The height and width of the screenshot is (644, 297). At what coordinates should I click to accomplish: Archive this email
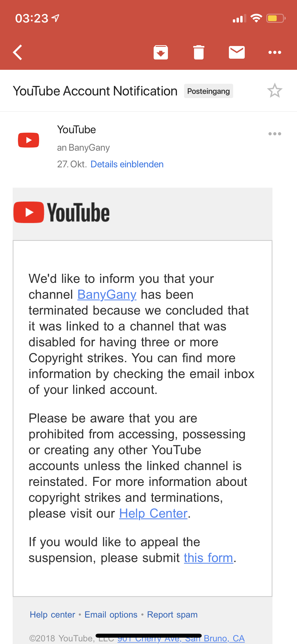pos(161,52)
